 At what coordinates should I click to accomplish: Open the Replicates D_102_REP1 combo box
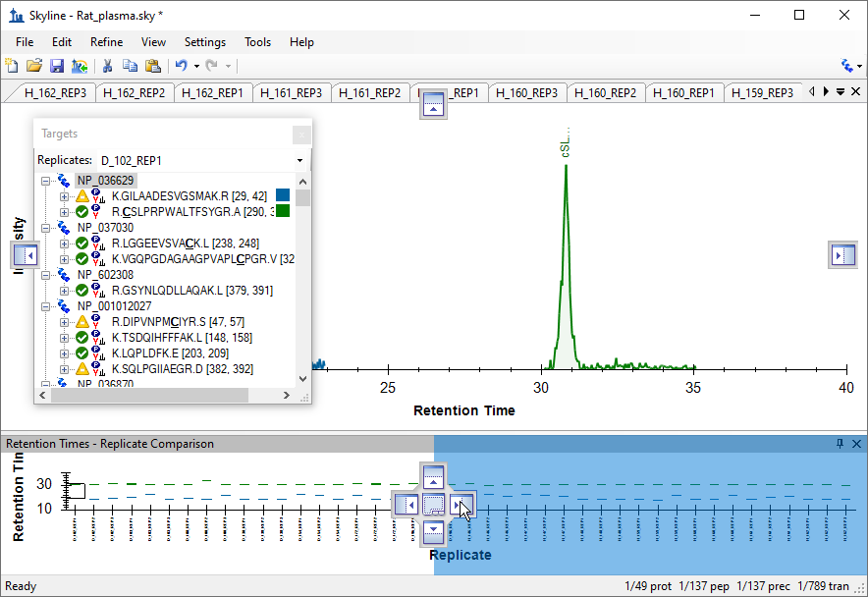[x=201, y=161]
